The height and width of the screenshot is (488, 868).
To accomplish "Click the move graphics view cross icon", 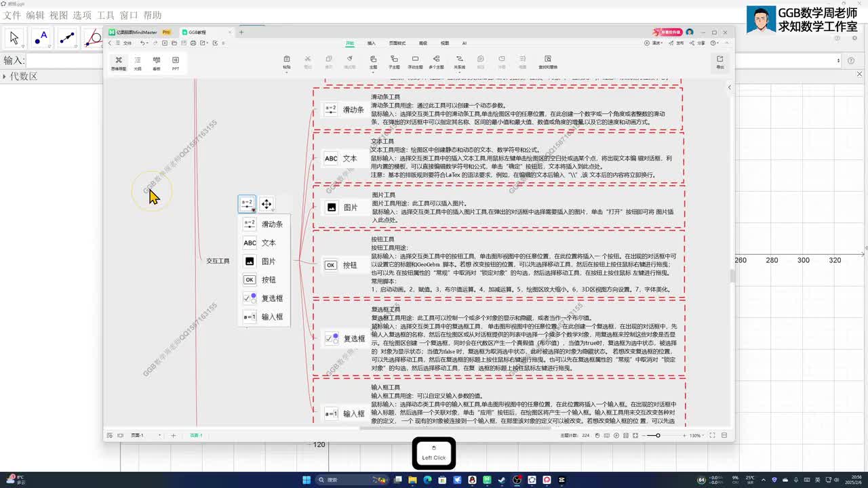I will tap(267, 204).
